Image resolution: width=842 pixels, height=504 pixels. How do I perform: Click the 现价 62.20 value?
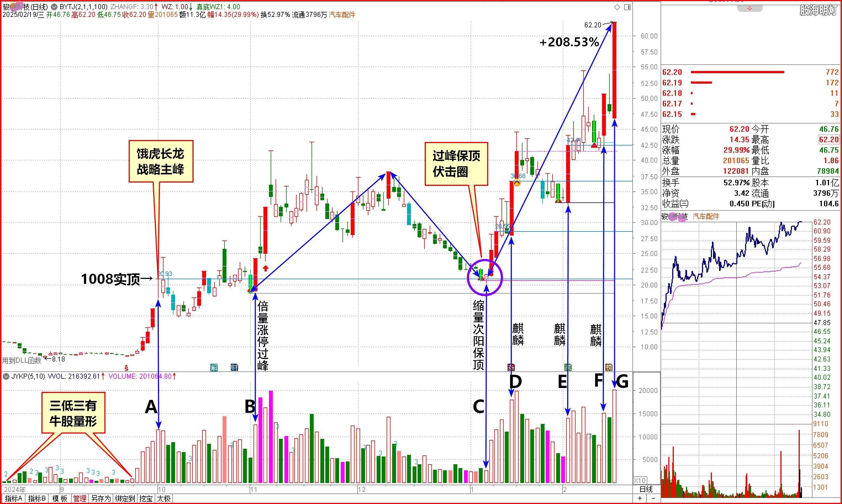[739, 129]
